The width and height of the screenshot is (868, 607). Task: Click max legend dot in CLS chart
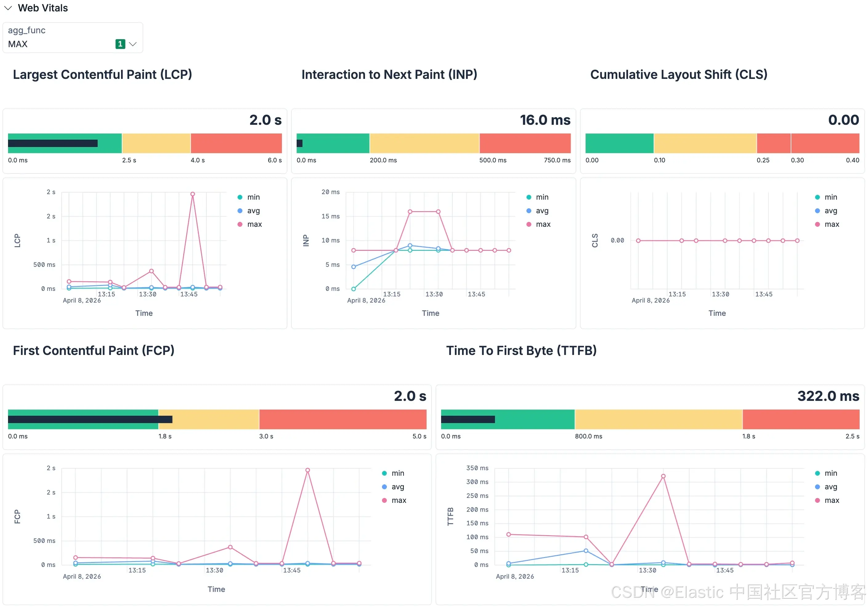click(817, 224)
